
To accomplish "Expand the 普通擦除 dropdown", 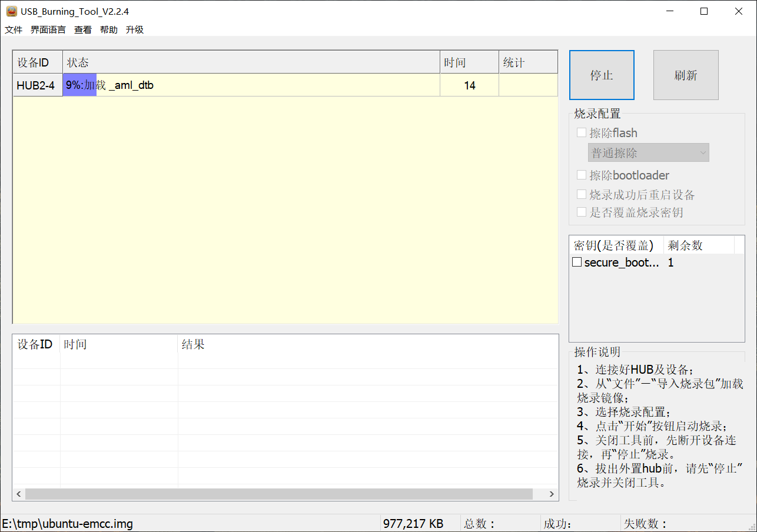I will [649, 153].
